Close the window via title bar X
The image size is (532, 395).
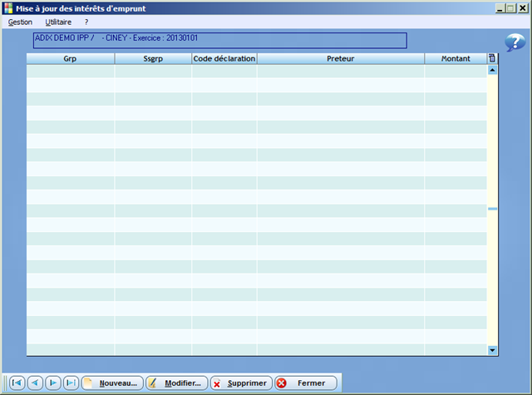(x=523, y=8)
